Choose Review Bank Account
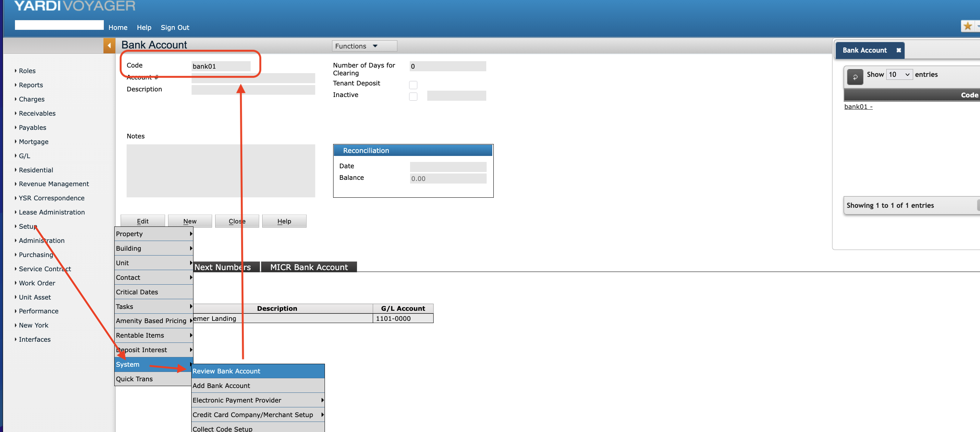This screenshot has height=432, width=980. [x=258, y=371]
